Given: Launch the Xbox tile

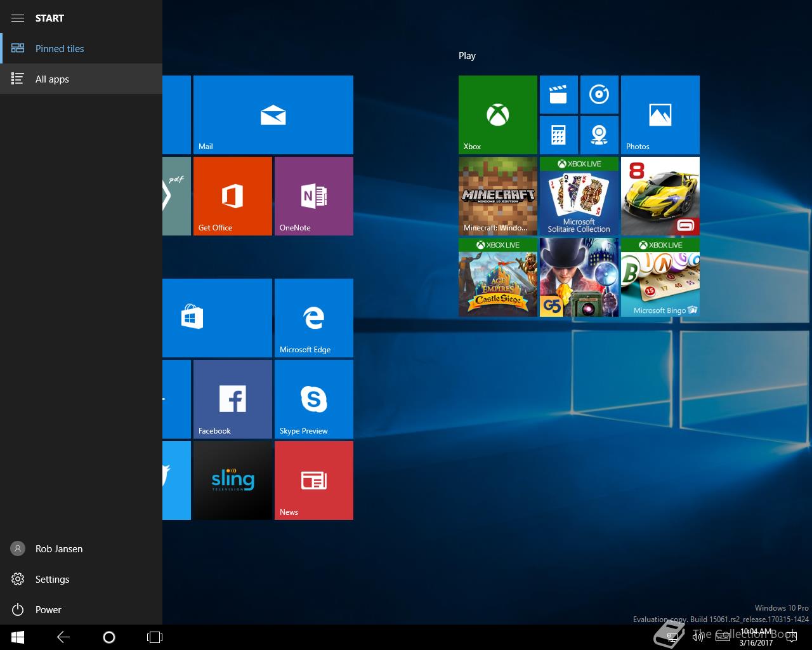Looking at the screenshot, I should click(x=497, y=115).
